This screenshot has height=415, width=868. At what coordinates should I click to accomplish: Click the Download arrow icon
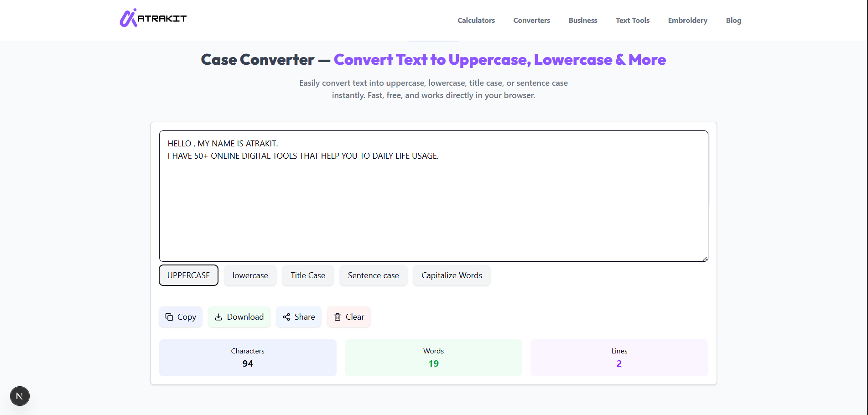coord(218,317)
